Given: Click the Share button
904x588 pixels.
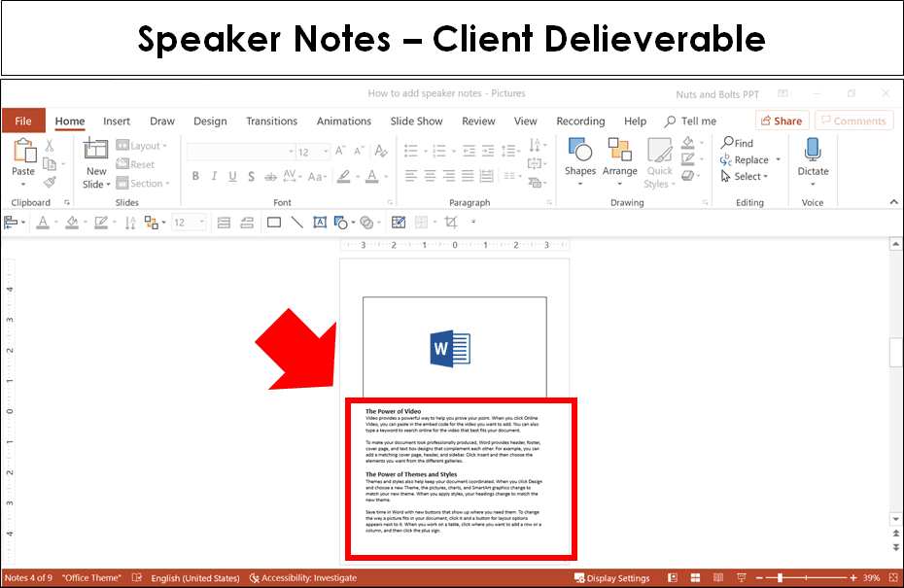Looking at the screenshot, I should (782, 121).
